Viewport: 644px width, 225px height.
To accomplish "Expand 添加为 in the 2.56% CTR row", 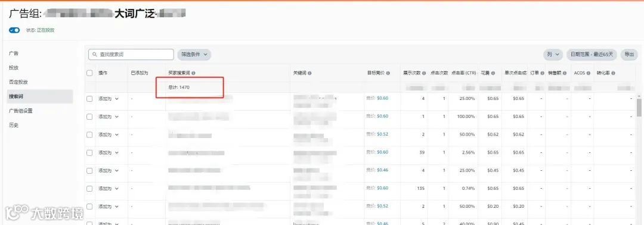I will tap(109, 153).
